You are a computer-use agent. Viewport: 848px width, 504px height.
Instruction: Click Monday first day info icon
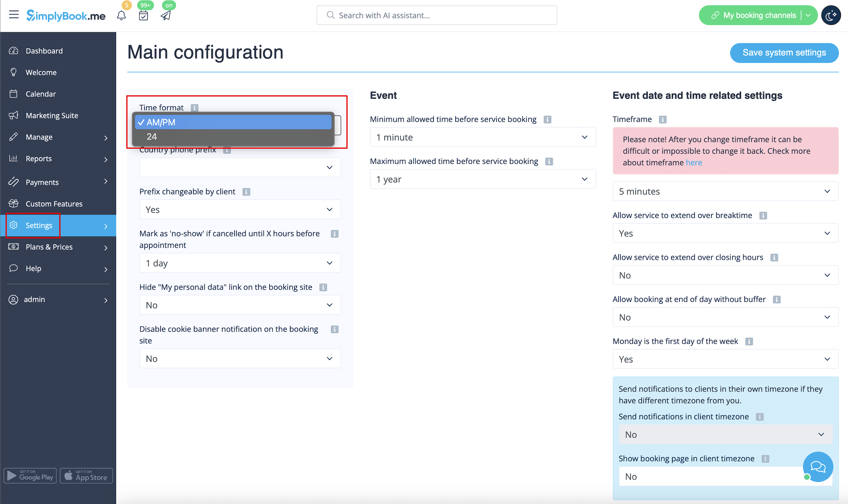click(x=749, y=341)
